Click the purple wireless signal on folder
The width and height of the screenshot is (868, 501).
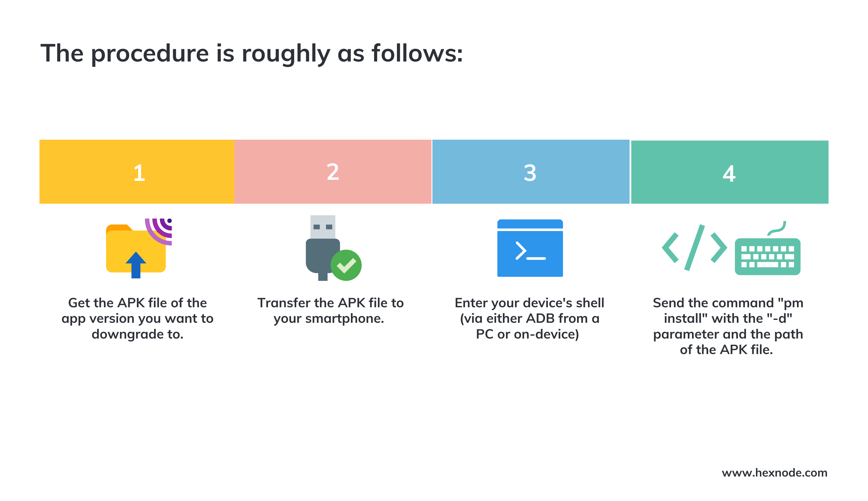158,231
